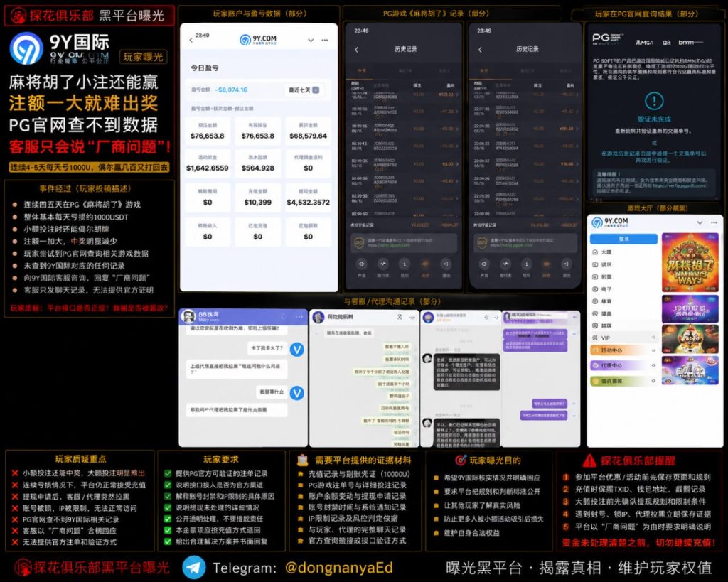Screen dimensions: 728x582
Task: Expand the chevron on the 今日盈亏 screen header
Action: 311,41
